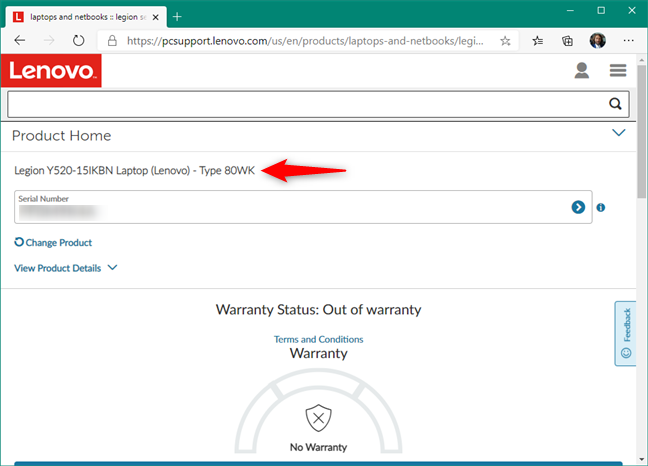
Task: Click the address bar URL
Action: click(x=305, y=41)
